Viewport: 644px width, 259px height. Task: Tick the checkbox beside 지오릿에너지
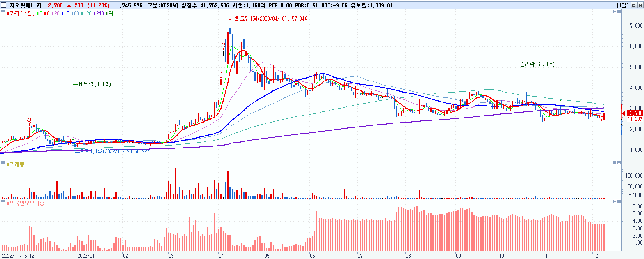[4, 5]
